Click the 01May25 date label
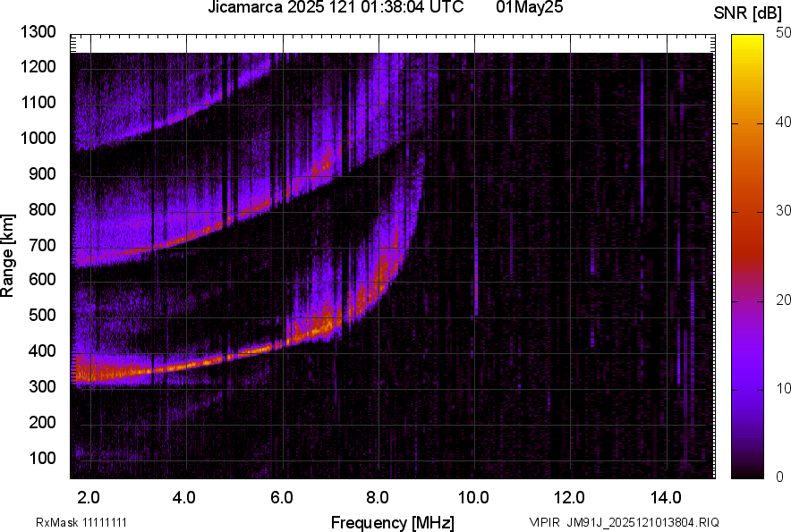The height and width of the screenshot is (532, 791). (x=529, y=7)
